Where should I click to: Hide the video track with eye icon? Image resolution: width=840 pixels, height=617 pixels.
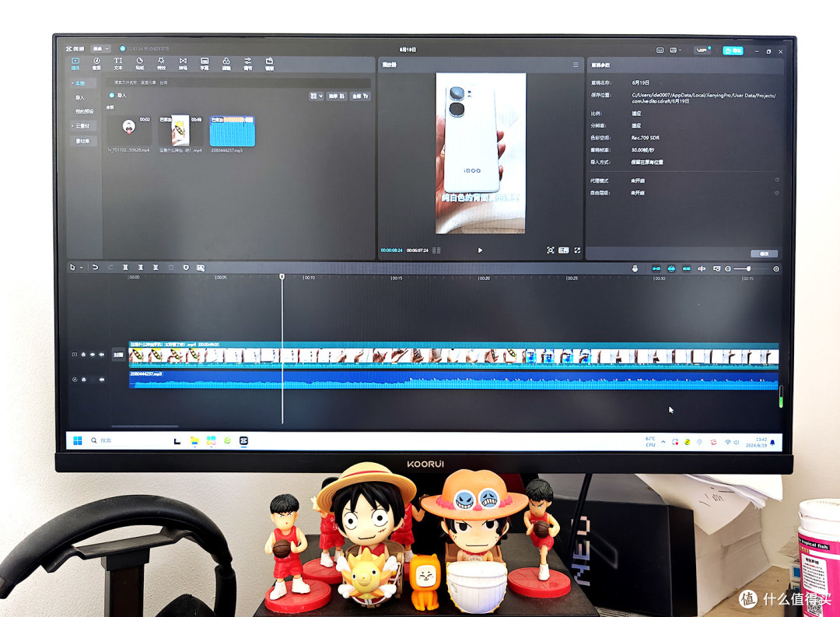pos(93,354)
